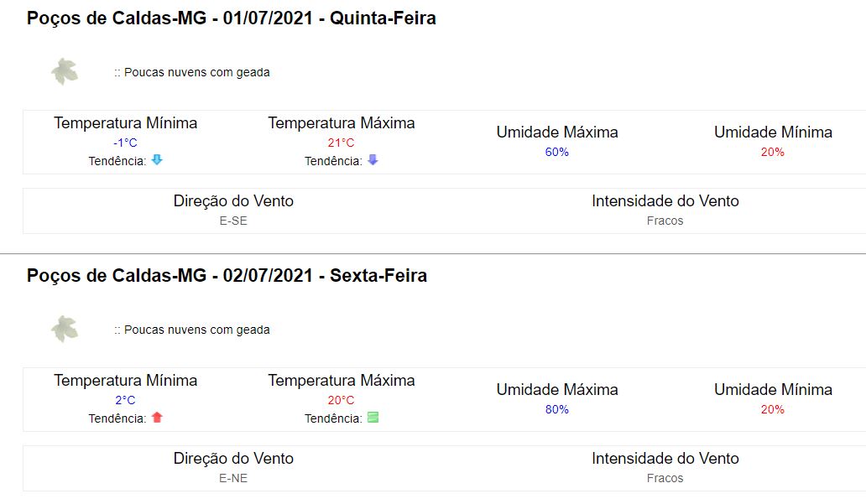866x504 pixels.
Task: Click the 21°C maximum temperature value
Action: coord(341,143)
